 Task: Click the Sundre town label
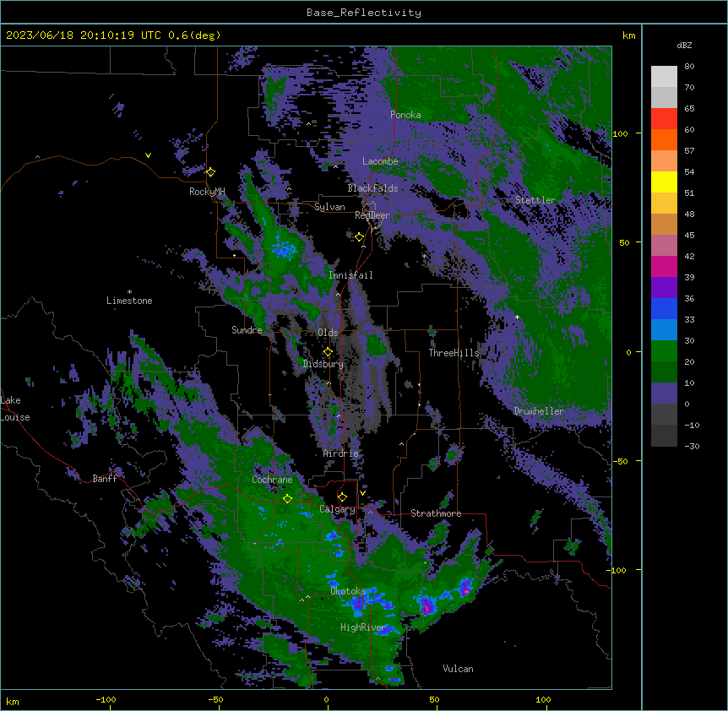click(247, 330)
